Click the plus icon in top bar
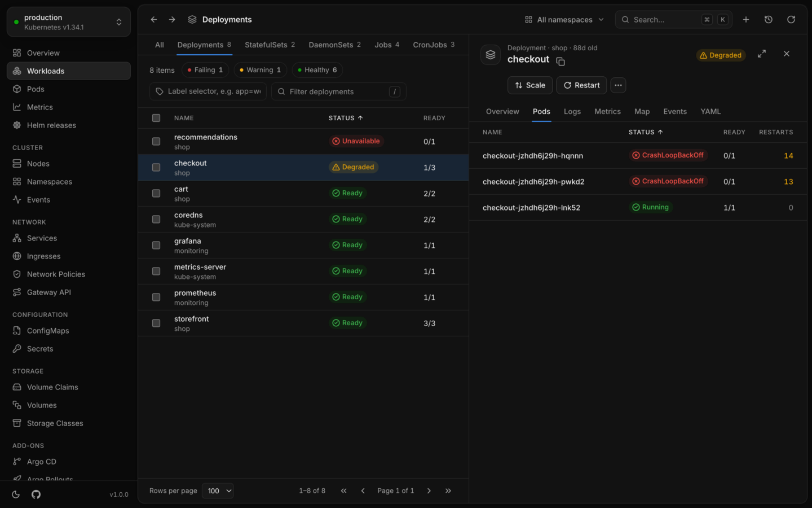This screenshot has height=508, width=812. click(x=746, y=20)
